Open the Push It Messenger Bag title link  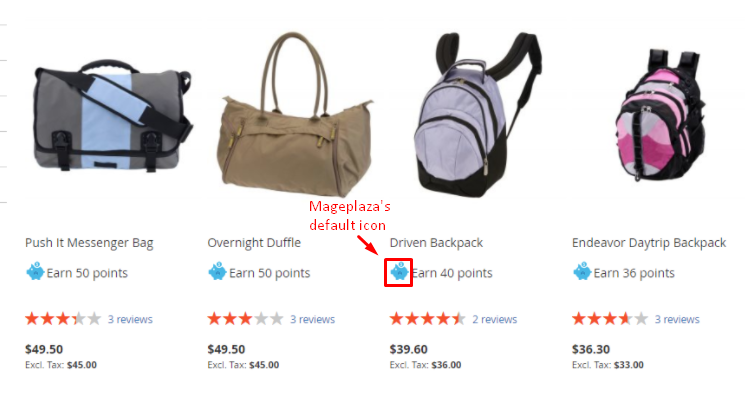click(x=89, y=243)
